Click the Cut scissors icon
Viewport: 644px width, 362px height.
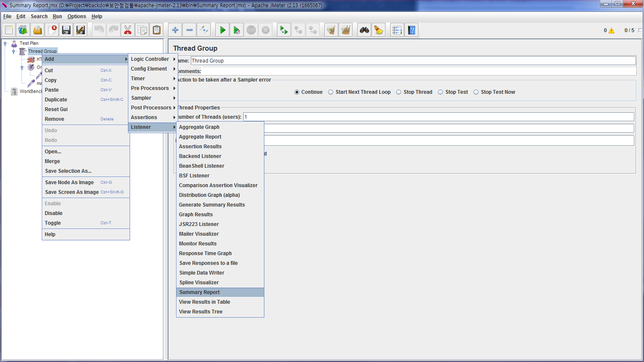click(x=128, y=30)
